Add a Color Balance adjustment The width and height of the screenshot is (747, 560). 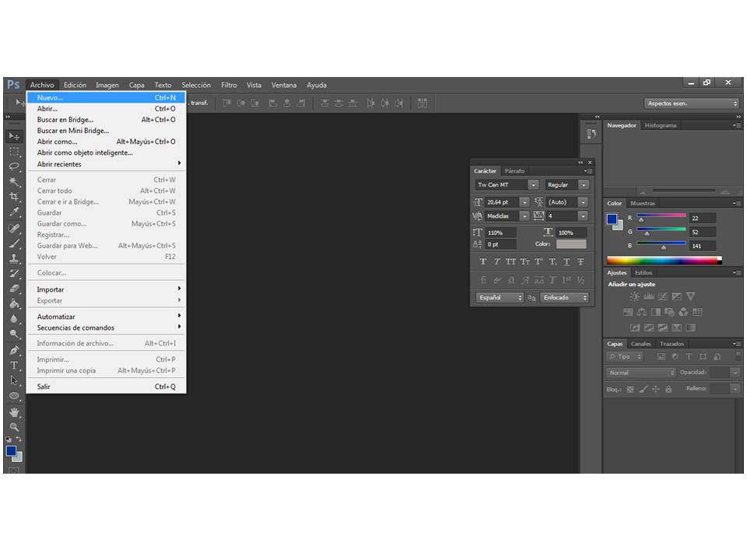642,312
